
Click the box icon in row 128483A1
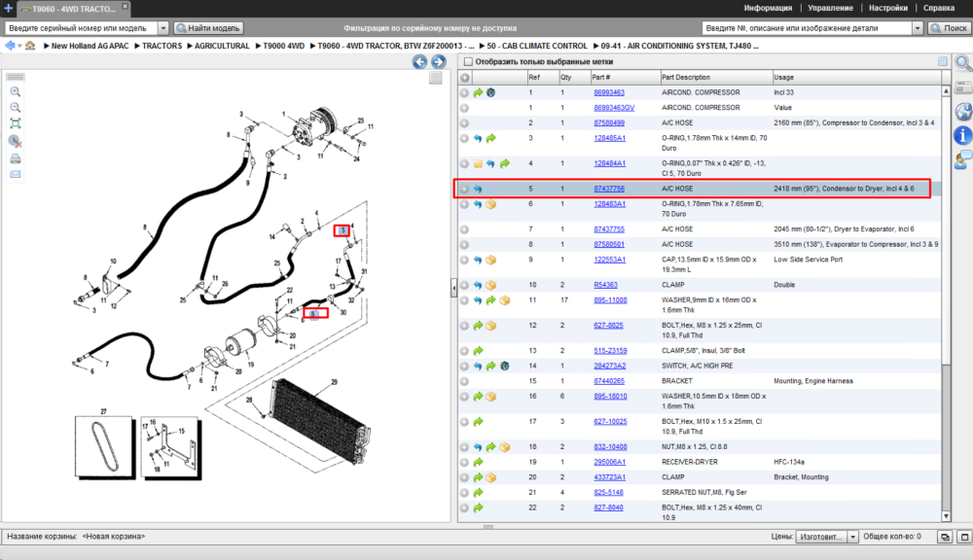(490, 204)
